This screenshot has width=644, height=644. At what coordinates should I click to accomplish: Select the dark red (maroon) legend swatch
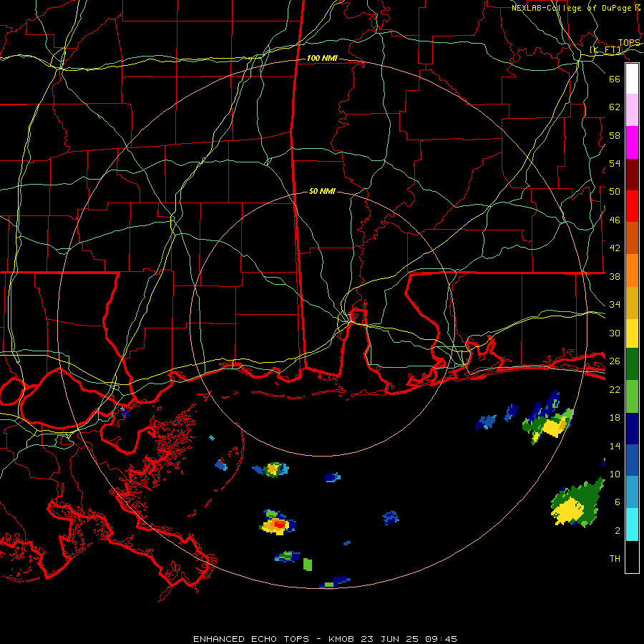[x=632, y=174]
